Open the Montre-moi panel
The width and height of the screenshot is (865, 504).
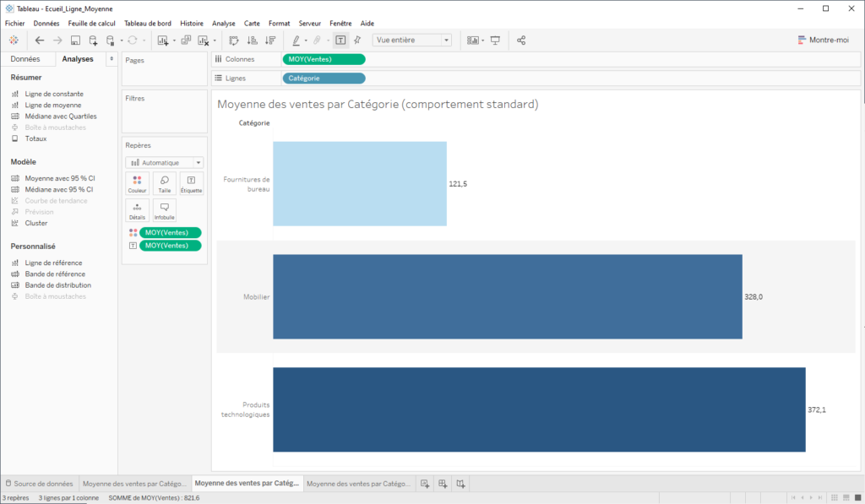[x=823, y=40]
